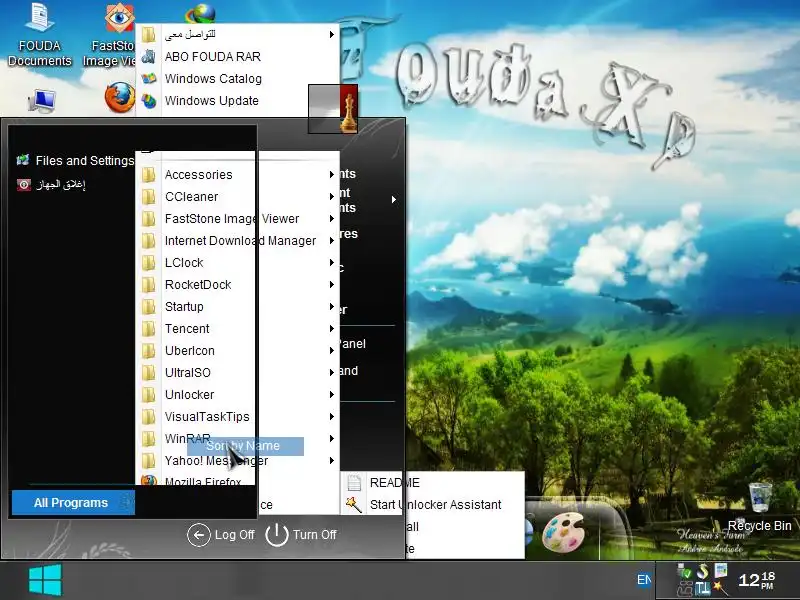Viewport: 800px width, 600px height.
Task: Click the Windows logo Start button
Action: click(45, 580)
